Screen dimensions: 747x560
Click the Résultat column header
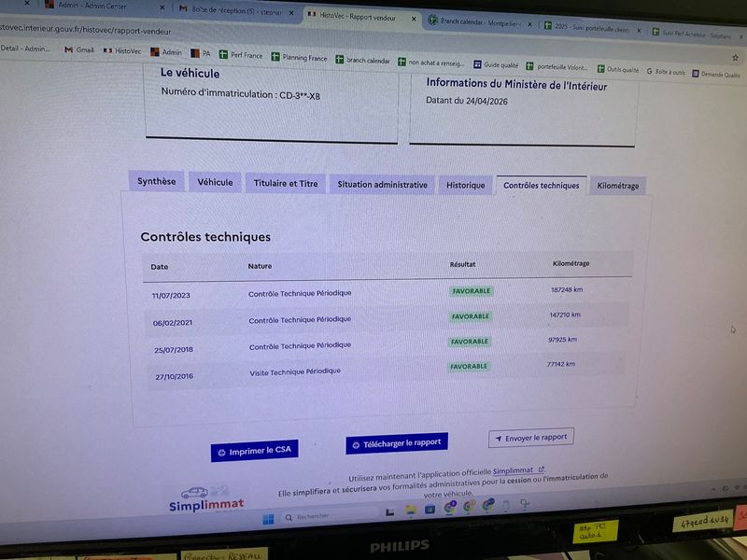point(462,264)
